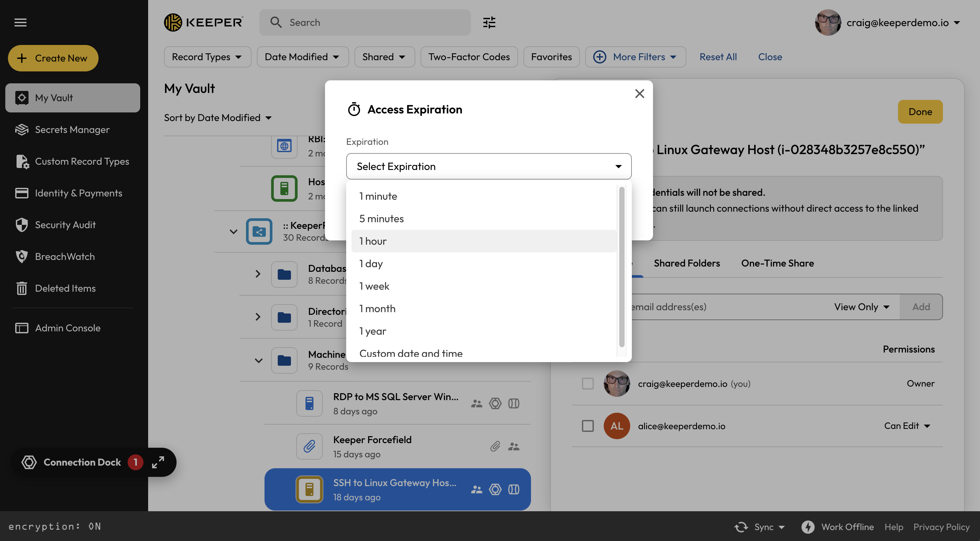Click the Reset All link
Viewport: 980px width, 541px height.
tap(718, 57)
